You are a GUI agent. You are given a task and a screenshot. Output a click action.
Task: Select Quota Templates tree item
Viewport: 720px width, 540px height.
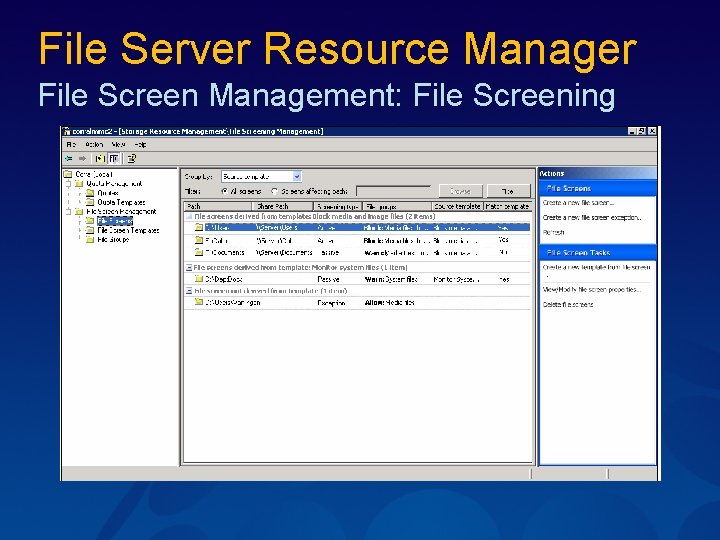(x=121, y=202)
